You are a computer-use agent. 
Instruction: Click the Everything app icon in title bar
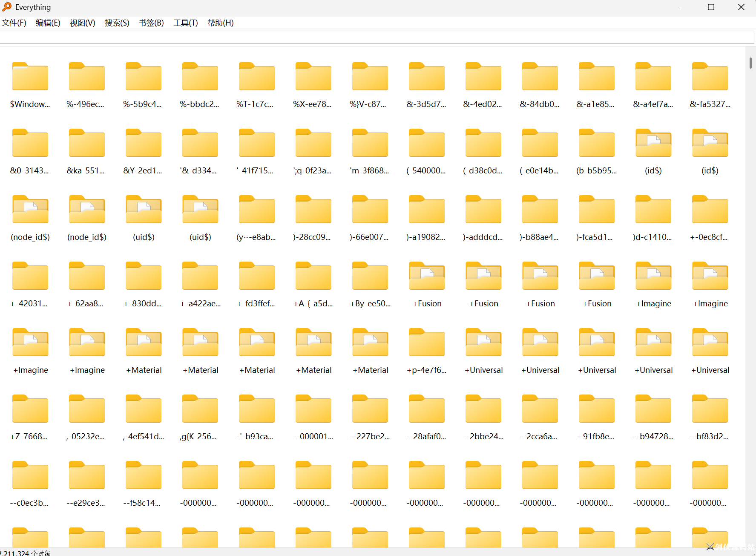click(7, 7)
